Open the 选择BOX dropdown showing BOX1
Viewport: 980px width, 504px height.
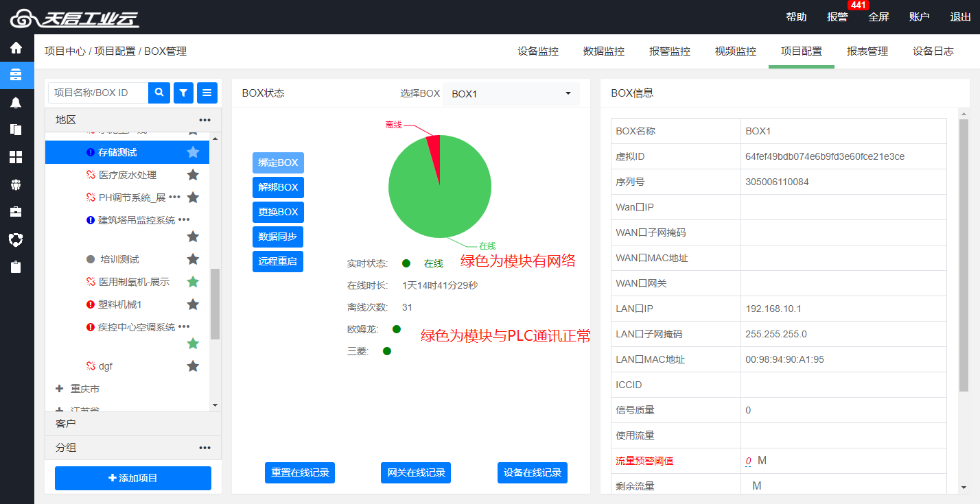pyautogui.click(x=511, y=94)
